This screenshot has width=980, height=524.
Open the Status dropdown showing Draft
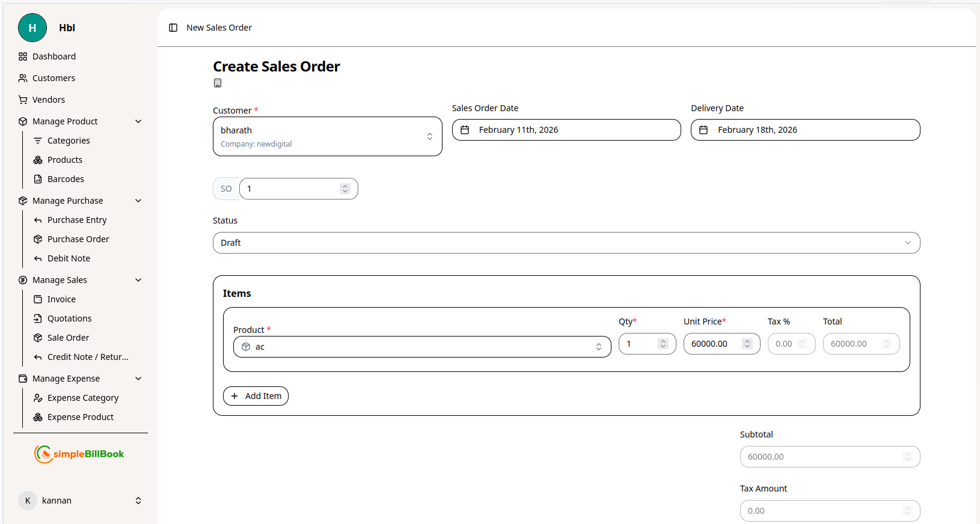click(566, 243)
